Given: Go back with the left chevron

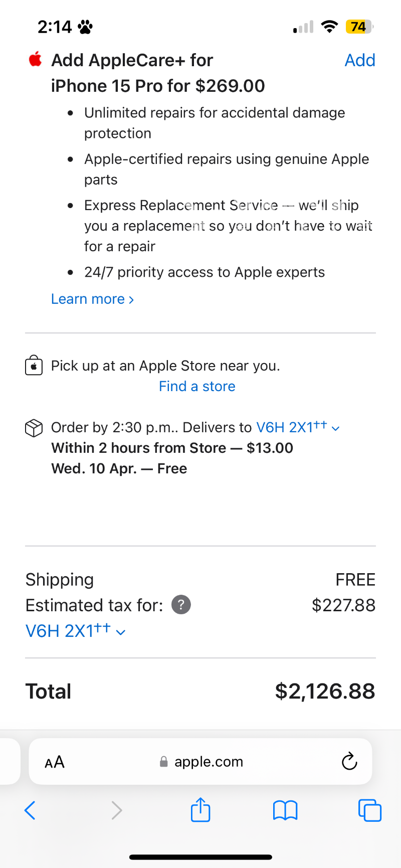Looking at the screenshot, I should click(x=30, y=810).
